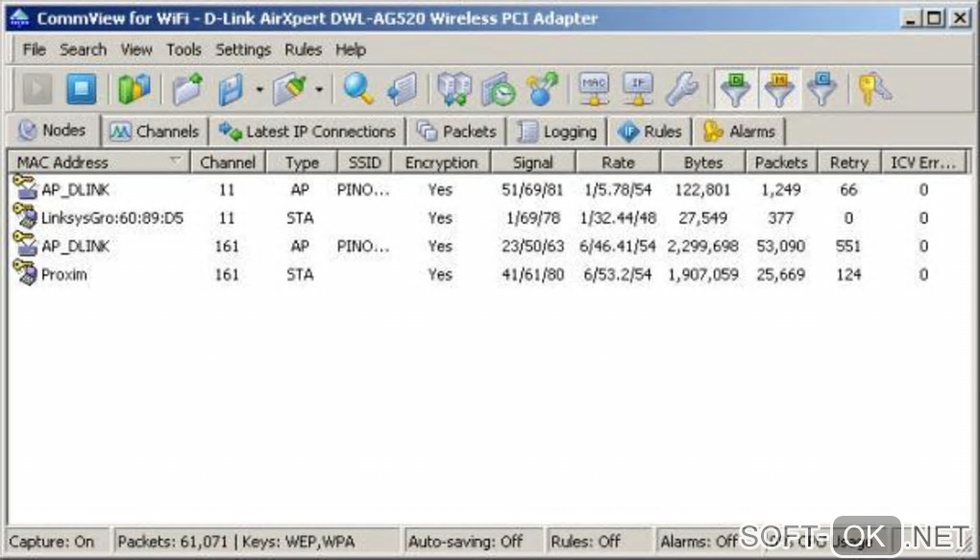This screenshot has height=560, width=980.
Task: Sort by the Signal column header
Action: tap(533, 162)
